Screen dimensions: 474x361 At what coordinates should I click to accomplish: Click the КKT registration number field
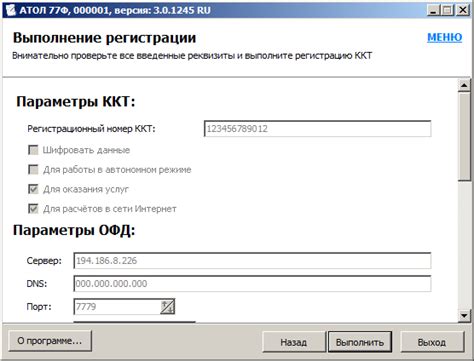point(317,129)
